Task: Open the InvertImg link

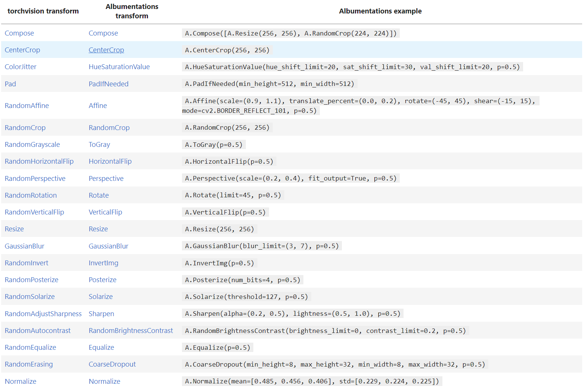Action: tap(104, 263)
